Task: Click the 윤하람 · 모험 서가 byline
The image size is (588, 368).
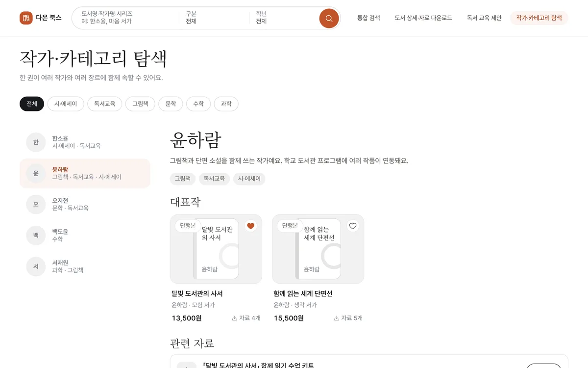Action: click(193, 305)
